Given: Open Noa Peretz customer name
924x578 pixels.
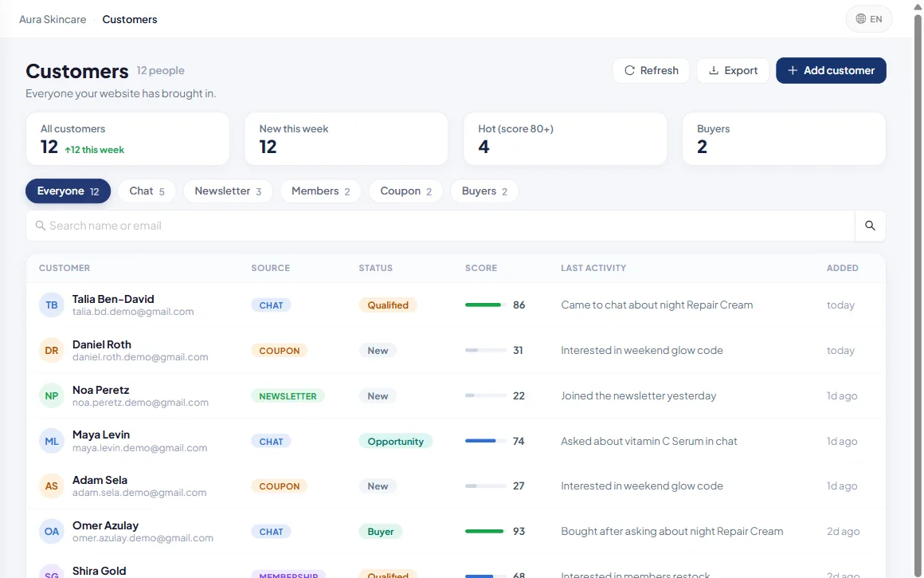Looking at the screenshot, I should point(101,390).
